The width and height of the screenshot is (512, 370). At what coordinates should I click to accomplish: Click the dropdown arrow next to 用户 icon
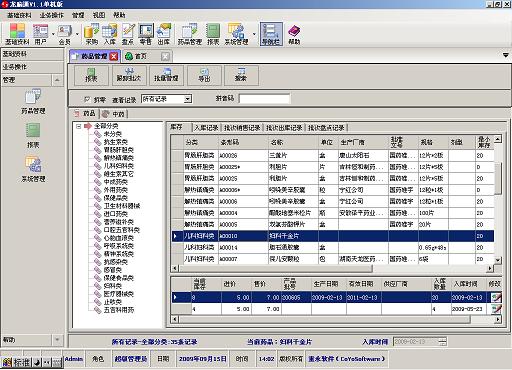53,34
